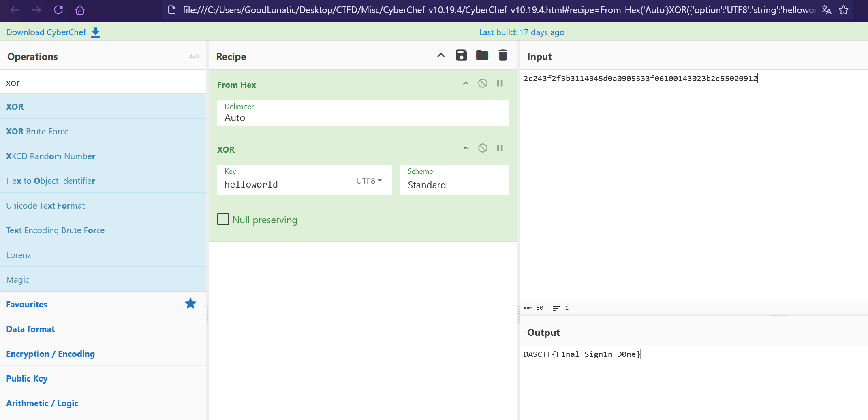Open the Scheme Standard dropdown
868x420 pixels.
pos(455,180)
